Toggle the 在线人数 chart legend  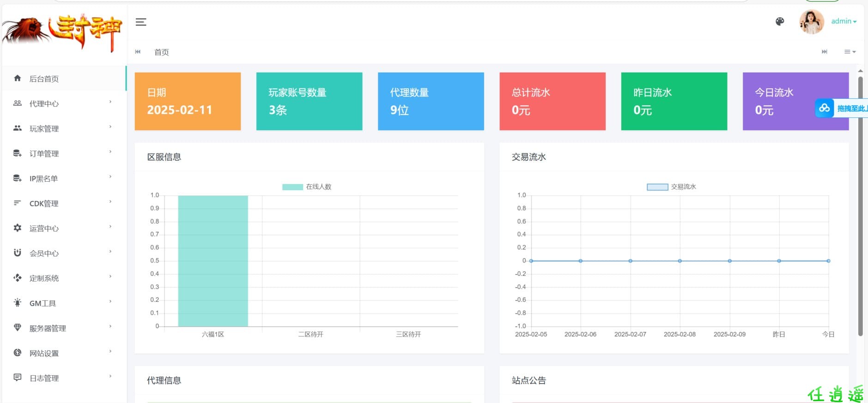coord(307,187)
